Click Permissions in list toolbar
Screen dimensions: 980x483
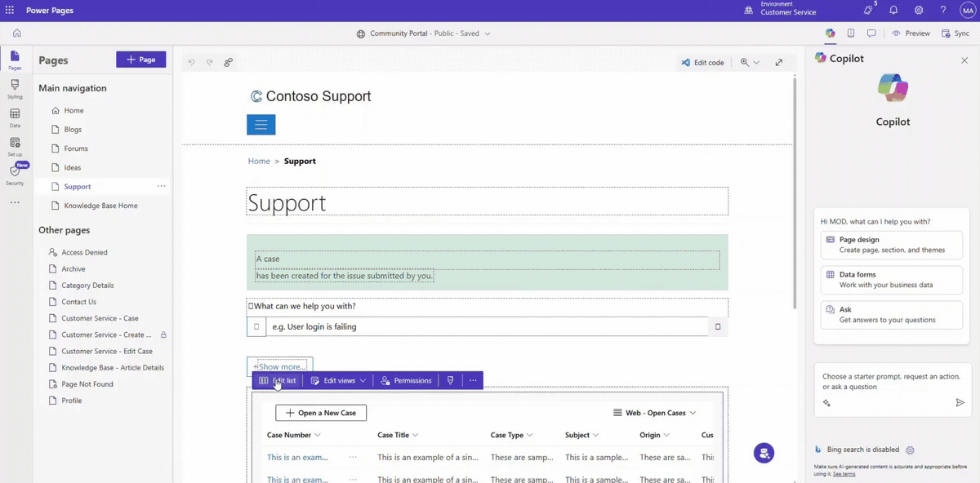[406, 380]
